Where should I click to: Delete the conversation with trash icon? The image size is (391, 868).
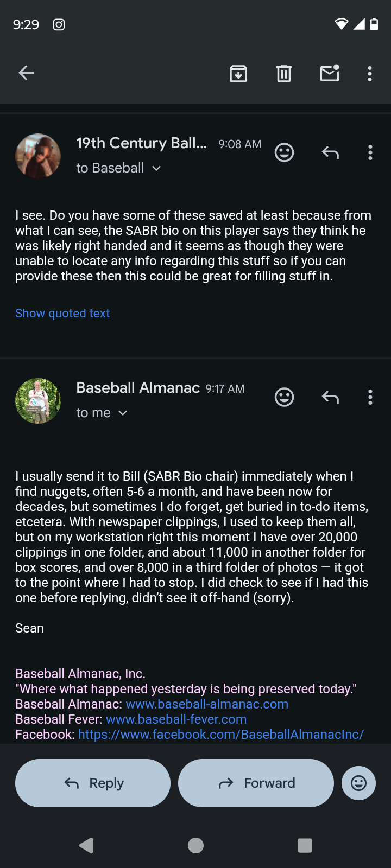pyautogui.click(x=284, y=73)
